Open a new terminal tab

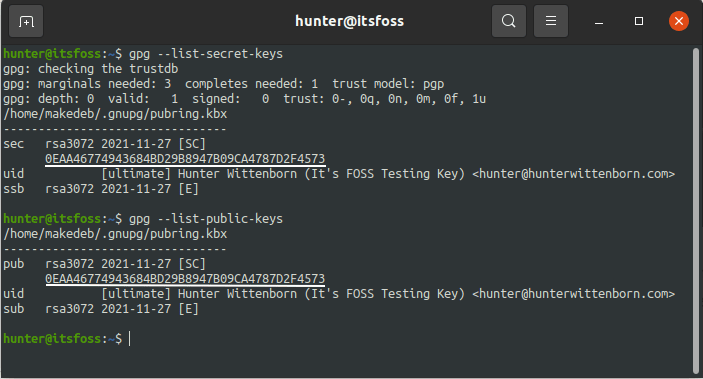pyautogui.click(x=26, y=21)
